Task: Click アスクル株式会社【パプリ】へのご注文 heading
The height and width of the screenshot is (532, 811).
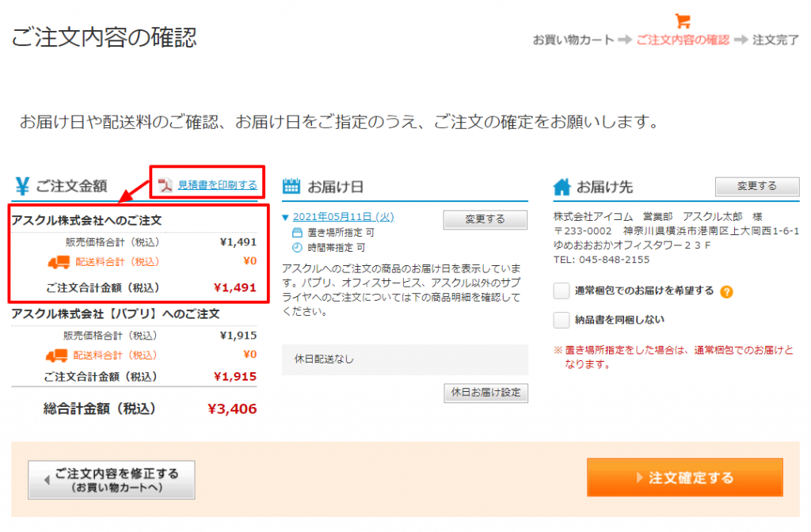Action: tap(116, 313)
